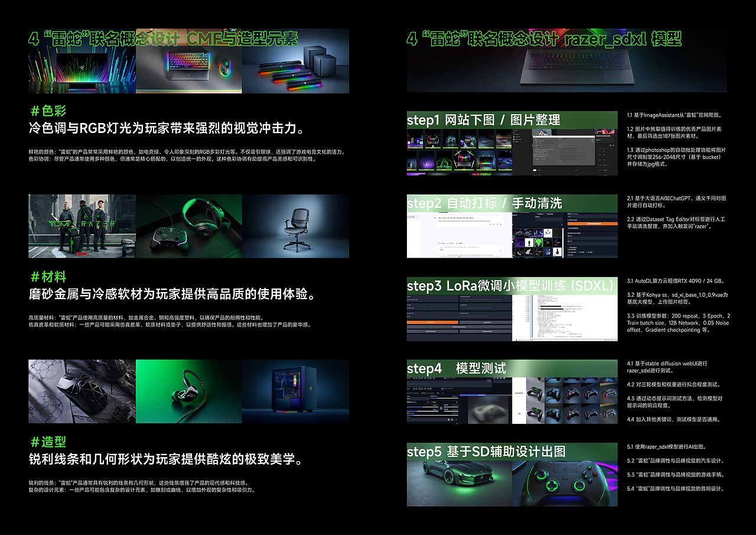Viewport: 756px width, 535px height.
Task: Select the step4 controller test grid image
Action: 565,400
